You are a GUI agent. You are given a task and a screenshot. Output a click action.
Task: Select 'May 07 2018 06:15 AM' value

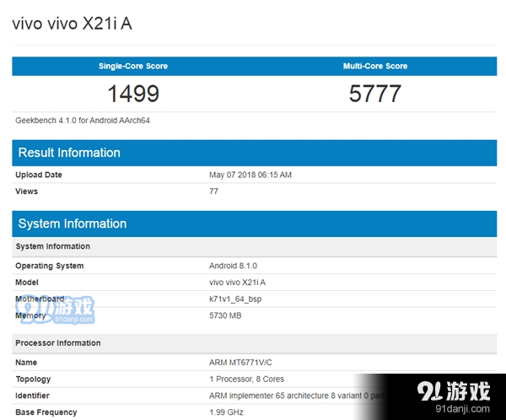point(250,175)
